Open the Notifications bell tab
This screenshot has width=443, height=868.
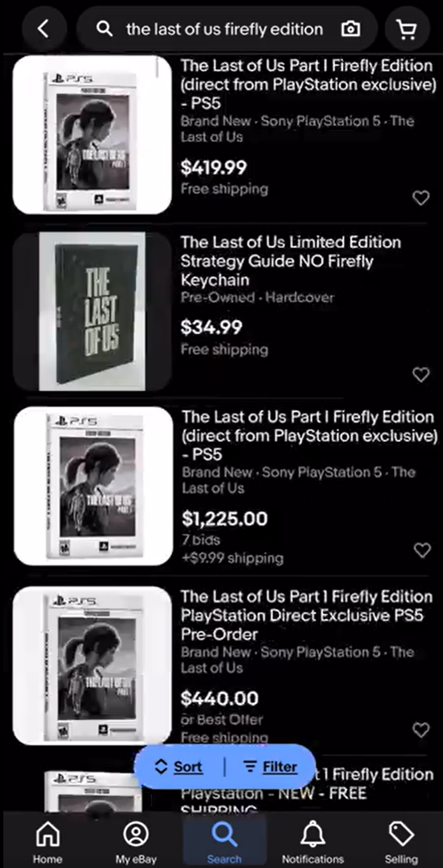313,841
